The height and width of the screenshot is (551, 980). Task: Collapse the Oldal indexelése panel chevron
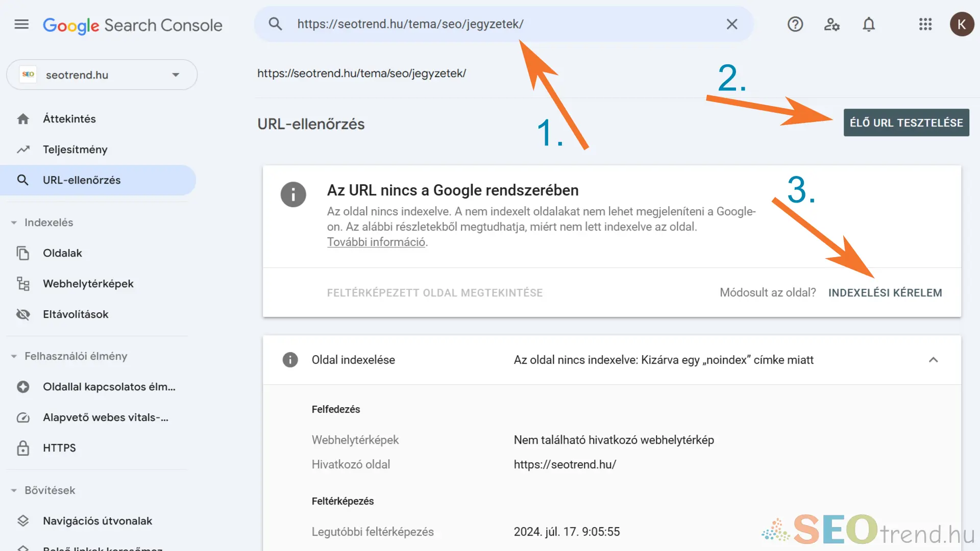pyautogui.click(x=933, y=360)
